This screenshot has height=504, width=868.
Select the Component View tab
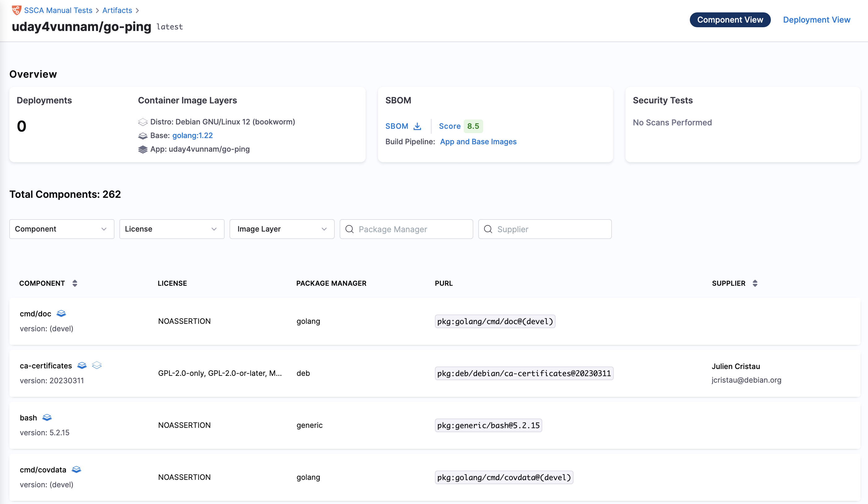(730, 20)
